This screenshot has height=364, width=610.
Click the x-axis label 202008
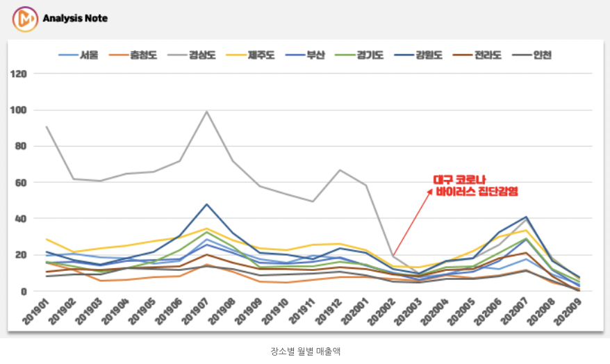543,311
